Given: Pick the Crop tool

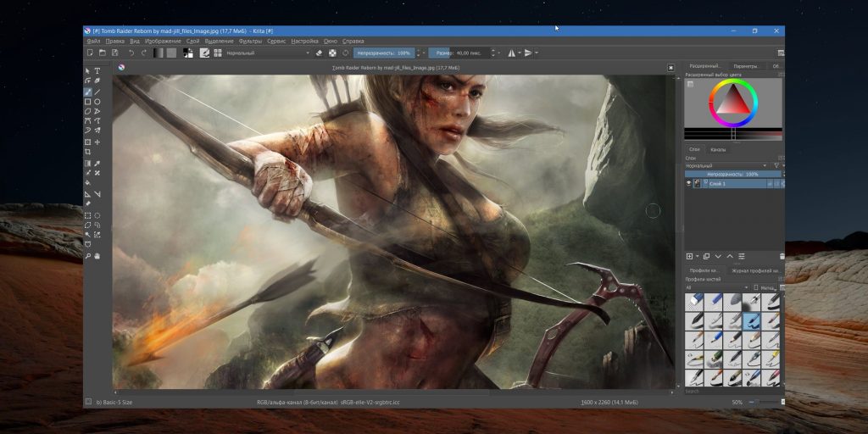Looking at the screenshot, I should click(x=88, y=153).
